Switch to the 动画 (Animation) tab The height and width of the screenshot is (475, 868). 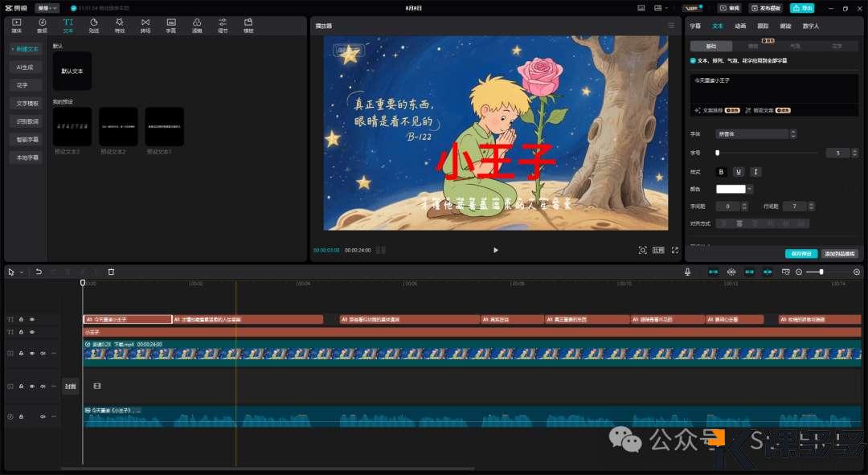(740, 26)
